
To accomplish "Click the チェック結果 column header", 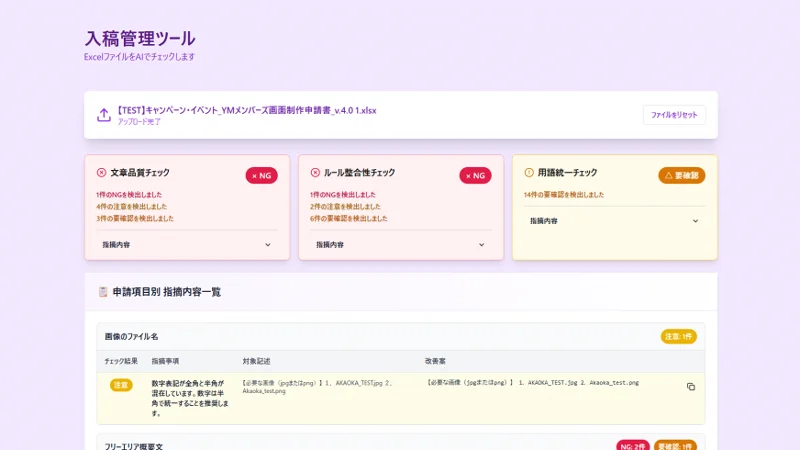I will click(121, 361).
